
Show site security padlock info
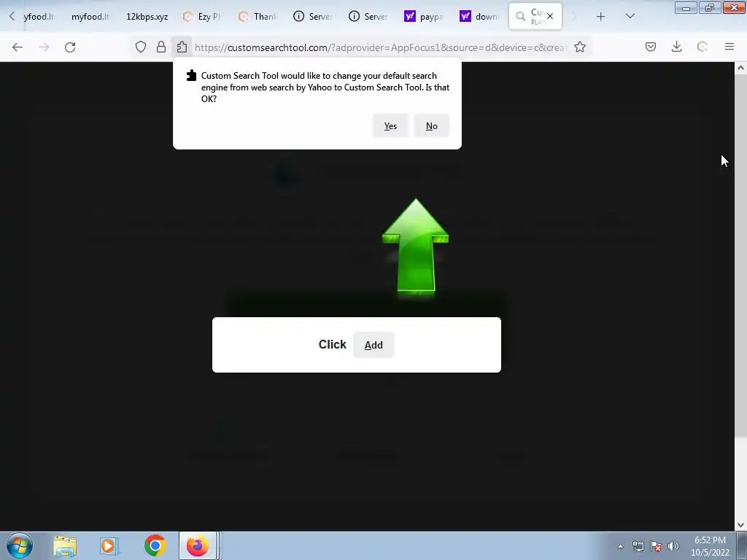(x=161, y=47)
